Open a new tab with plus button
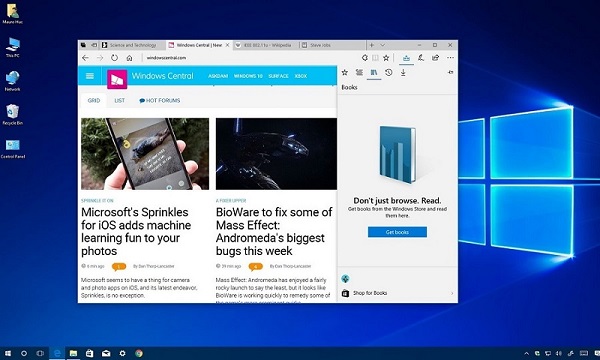 pyautogui.click(x=372, y=45)
